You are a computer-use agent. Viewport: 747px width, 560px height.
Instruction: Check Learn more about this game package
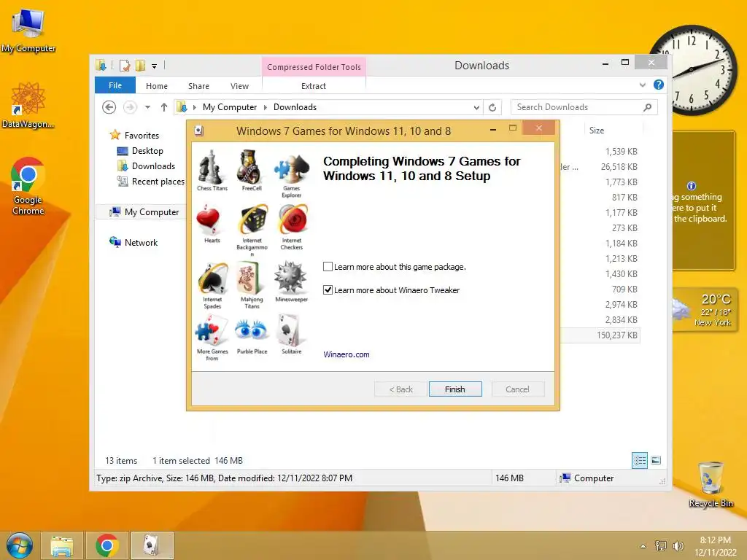tap(328, 267)
